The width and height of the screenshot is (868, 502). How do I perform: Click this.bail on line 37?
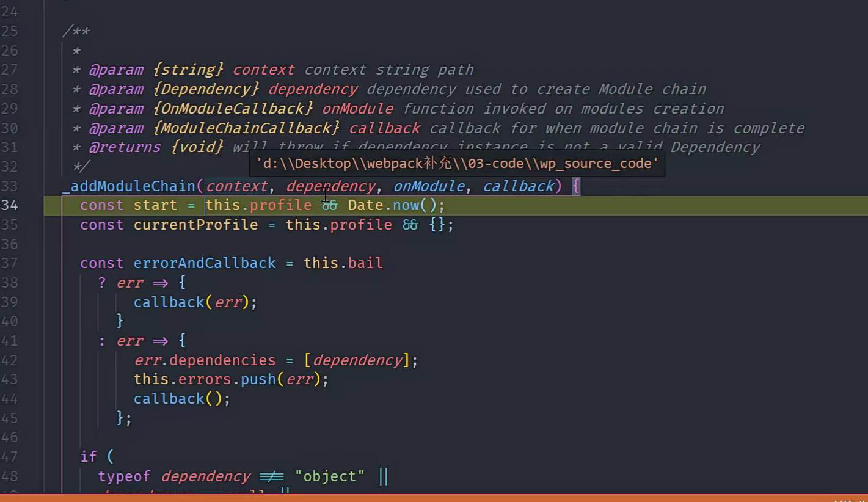(x=343, y=263)
